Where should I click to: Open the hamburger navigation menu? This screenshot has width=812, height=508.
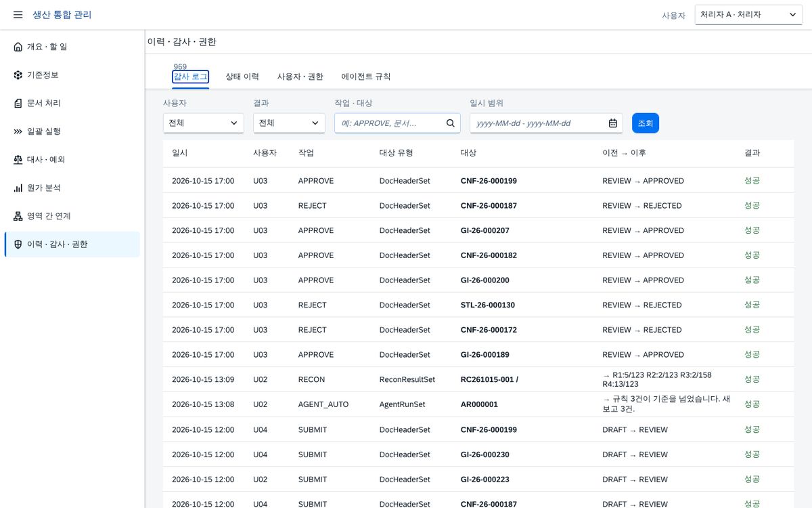tap(18, 15)
